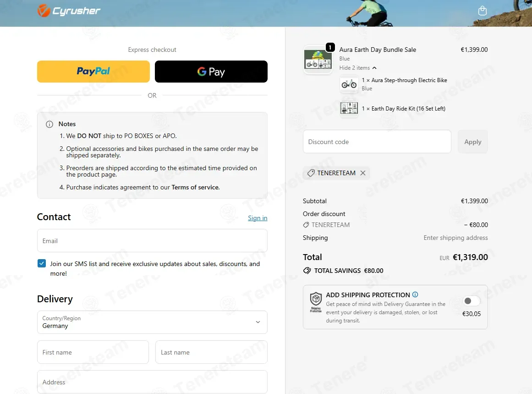The width and height of the screenshot is (532, 394).
Task: Collapse the Hide 2 items expander
Action: 358,68
